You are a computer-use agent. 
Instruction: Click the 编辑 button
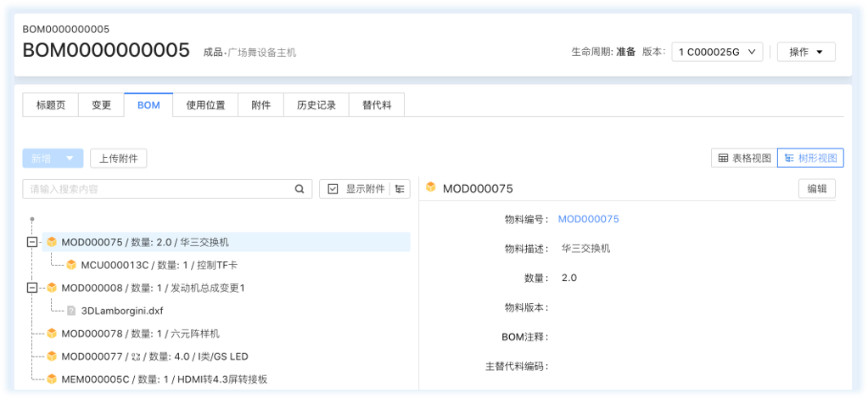tap(817, 188)
